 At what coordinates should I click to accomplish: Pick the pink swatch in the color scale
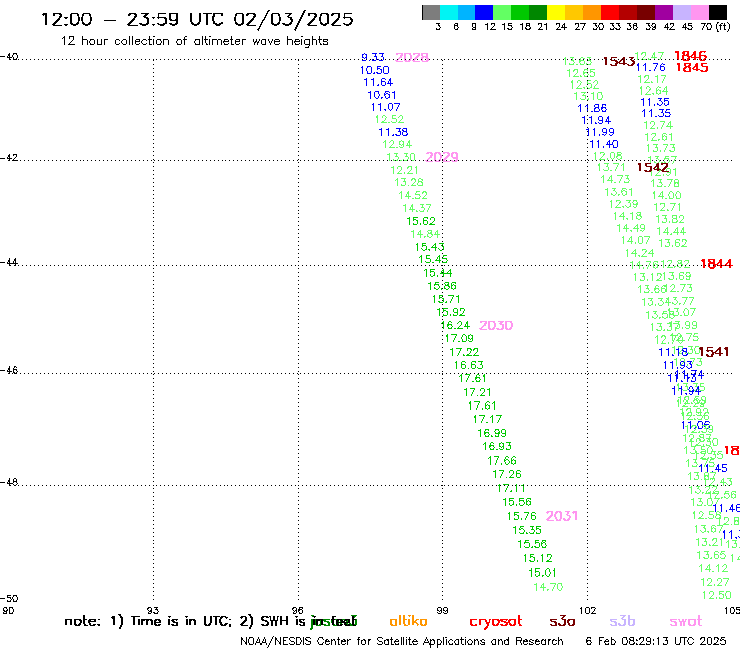pyautogui.click(x=700, y=12)
